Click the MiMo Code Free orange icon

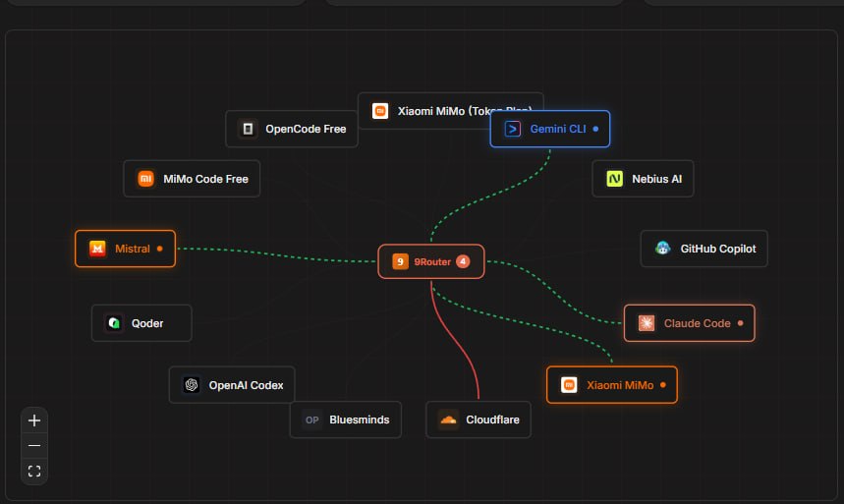[145, 179]
